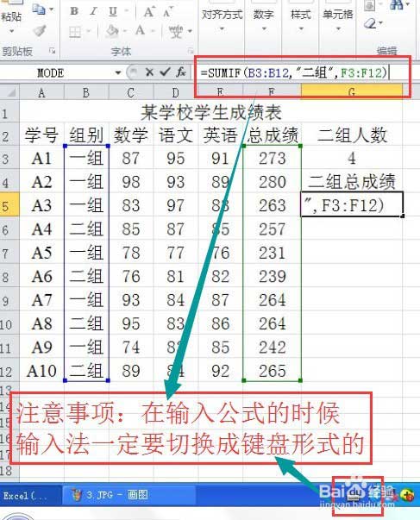This screenshot has height=520, width=420.
Task: Click the Copy icon
Action: (x=39, y=9)
